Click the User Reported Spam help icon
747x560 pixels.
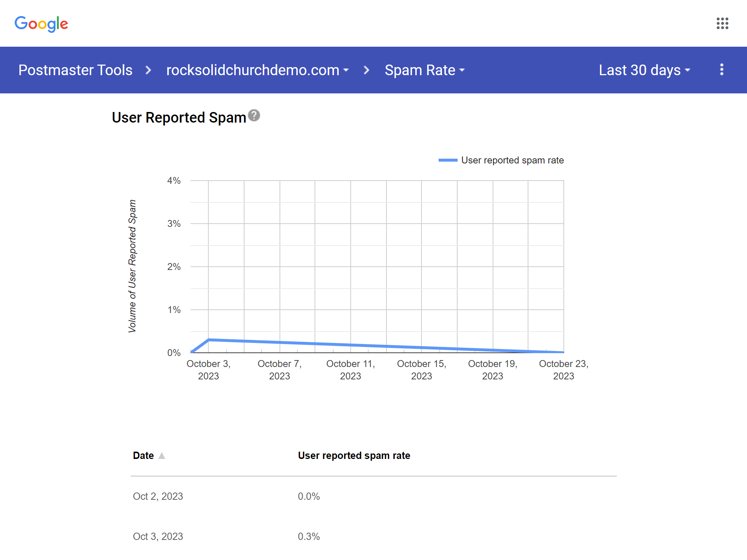tap(254, 115)
